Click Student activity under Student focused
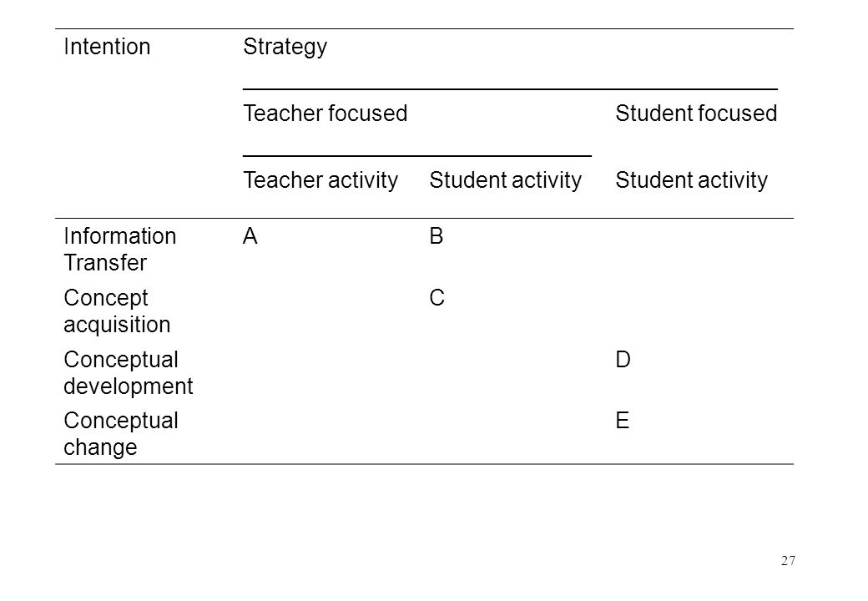 pyautogui.click(x=691, y=181)
